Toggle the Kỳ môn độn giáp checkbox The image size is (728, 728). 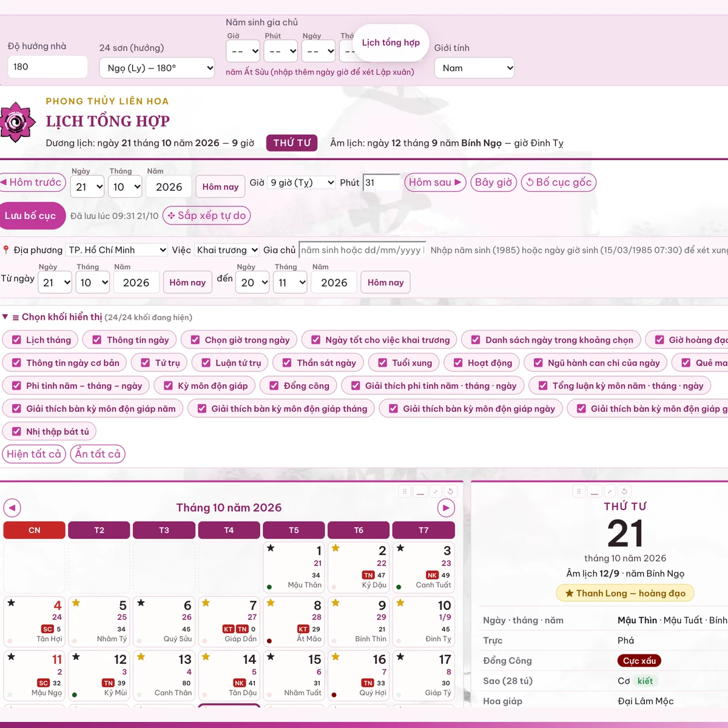point(168,386)
